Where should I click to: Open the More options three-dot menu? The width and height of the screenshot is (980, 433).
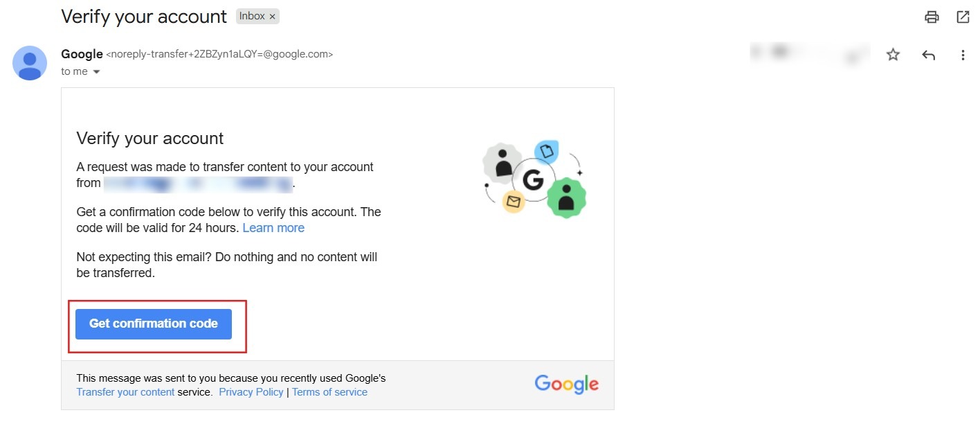[x=963, y=55]
